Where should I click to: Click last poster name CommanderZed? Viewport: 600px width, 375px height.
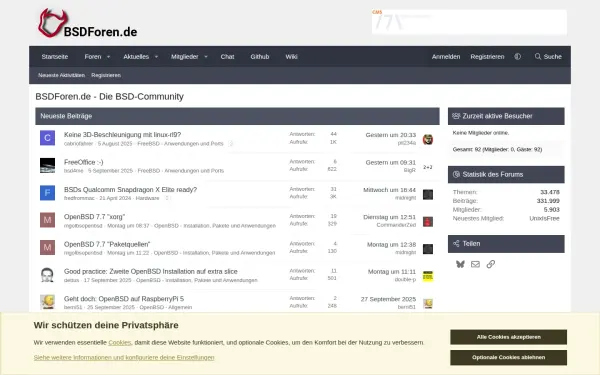tap(396, 225)
